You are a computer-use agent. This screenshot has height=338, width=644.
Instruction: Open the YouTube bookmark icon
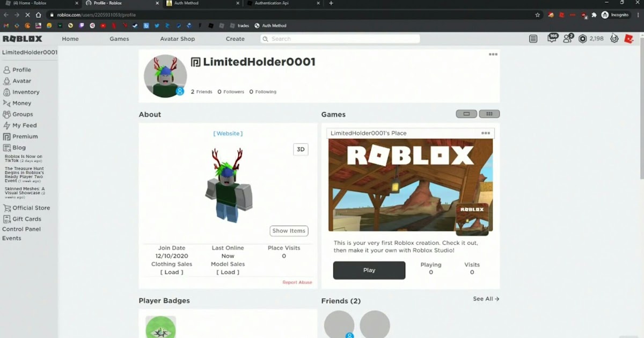coord(103,25)
